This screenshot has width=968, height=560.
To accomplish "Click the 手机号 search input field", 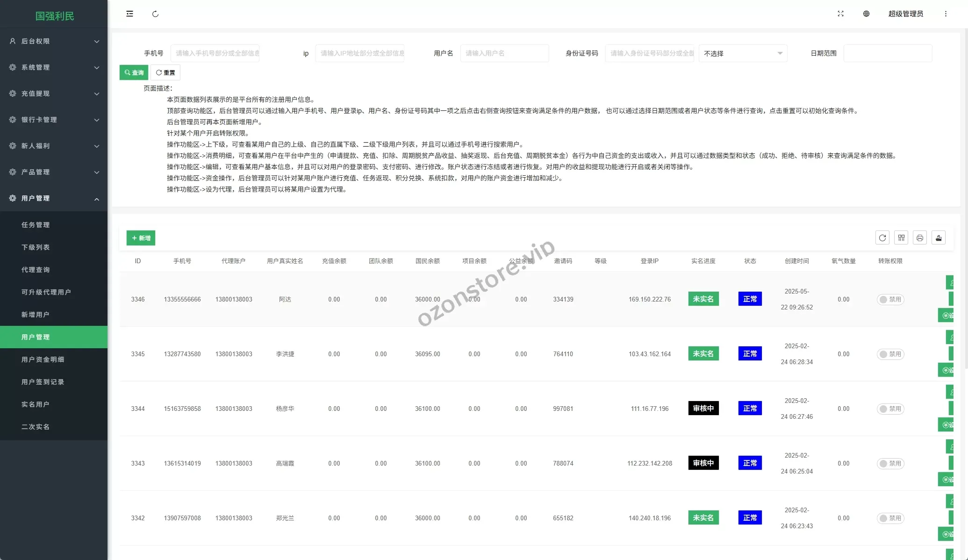I will (215, 53).
